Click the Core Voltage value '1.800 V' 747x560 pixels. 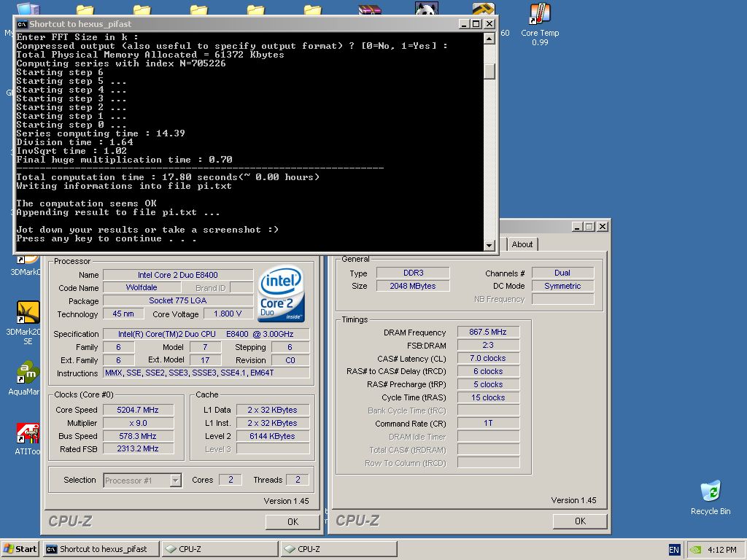[x=228, y=314]
